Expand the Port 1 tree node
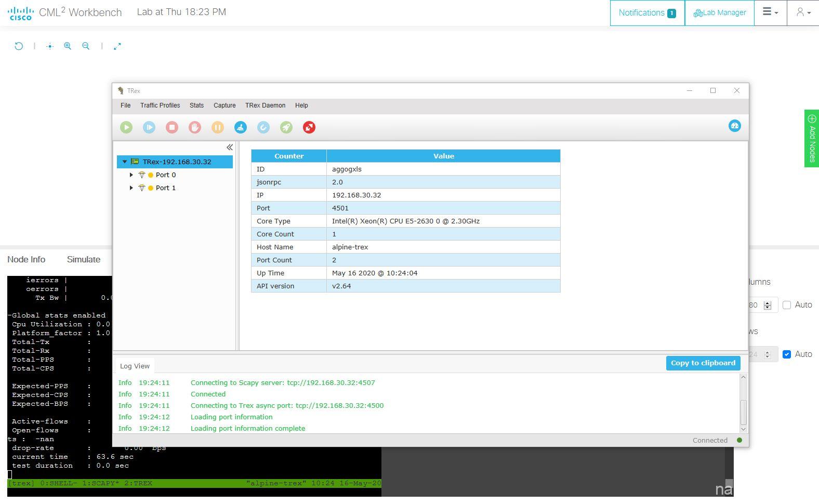Image resolution: width=819 pixels, height=504 pixels. point(131,188)
